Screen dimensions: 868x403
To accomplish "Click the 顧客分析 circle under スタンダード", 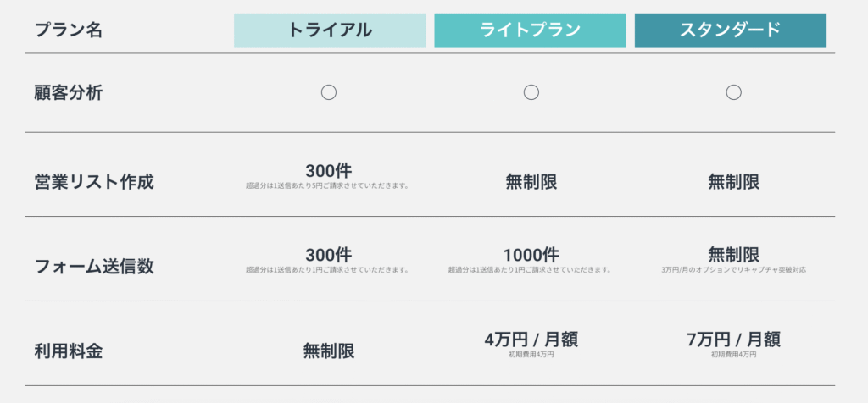I will [x=733, y=92].
